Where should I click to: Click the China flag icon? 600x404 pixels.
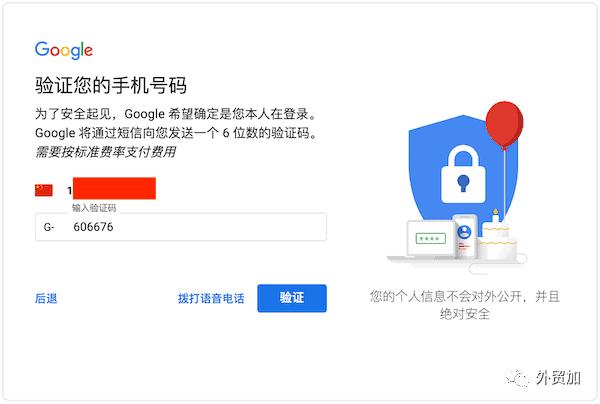click(43, 190)
